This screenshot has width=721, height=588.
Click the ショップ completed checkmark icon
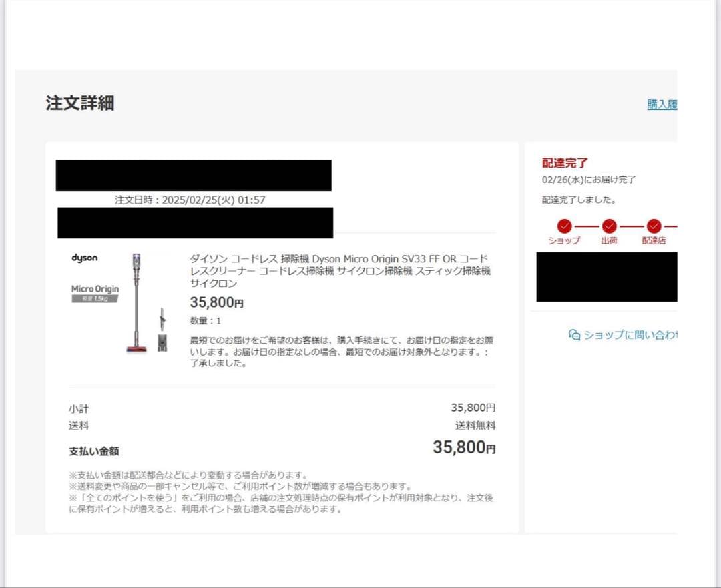[x=564, y=225]
